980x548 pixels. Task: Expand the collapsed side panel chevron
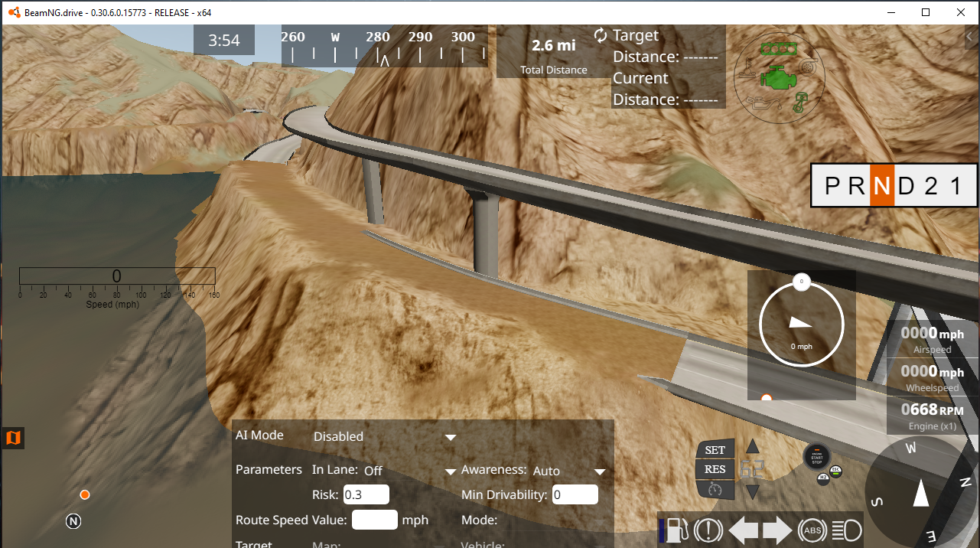click(970, 36)
